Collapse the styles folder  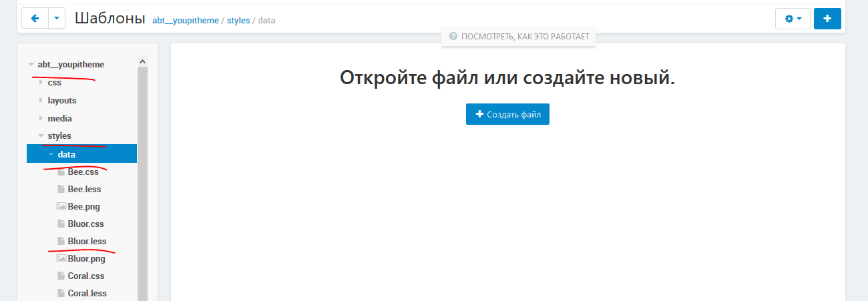click(41, 136)
